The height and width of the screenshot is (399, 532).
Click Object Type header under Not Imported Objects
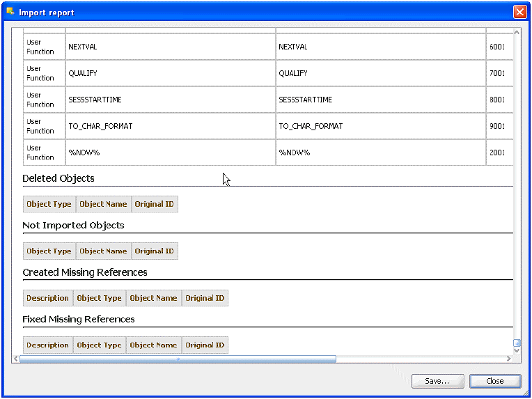pos(49,251)
